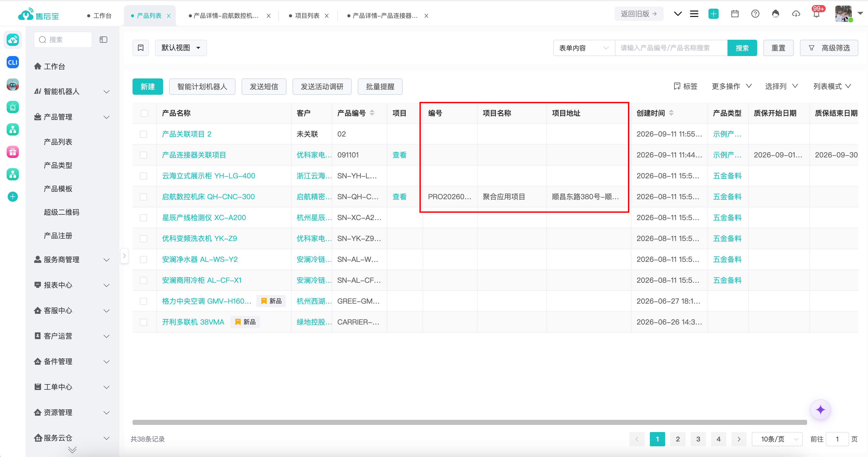The image size is (868, 457).
Task: Expand the 服务商管理 sidebar section
Action: point(72,260)
